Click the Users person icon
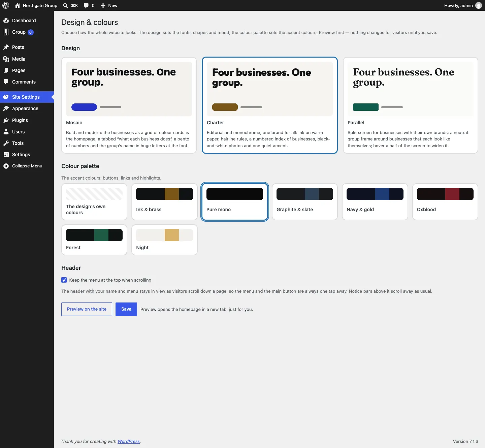 click(x=6, y=132)
